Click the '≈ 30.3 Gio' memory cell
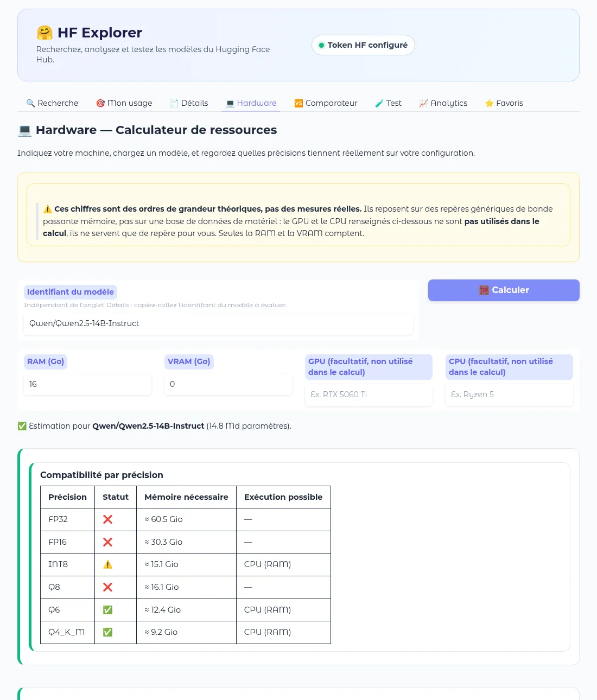The height and width of the screenshot is (700, 597). point(186,542)
